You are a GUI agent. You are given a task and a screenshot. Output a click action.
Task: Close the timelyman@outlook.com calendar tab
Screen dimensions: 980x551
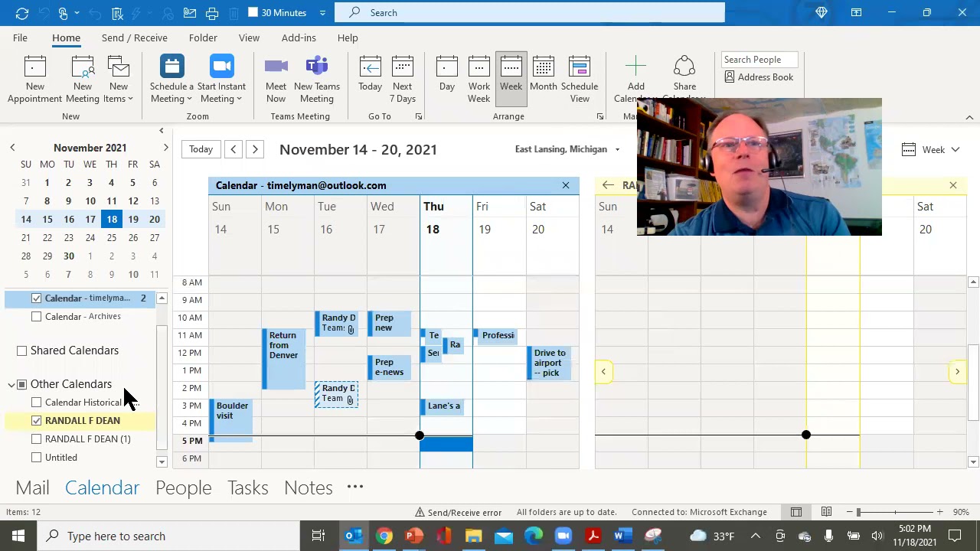pyautogui.click(x=566, y=185)
